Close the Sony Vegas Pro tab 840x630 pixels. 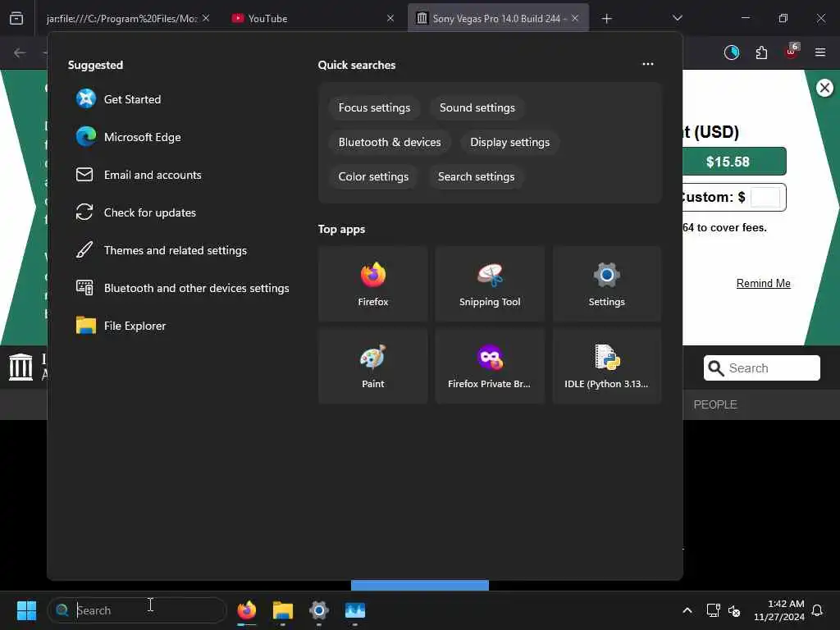pyautogui.click(x=575, y=18)
